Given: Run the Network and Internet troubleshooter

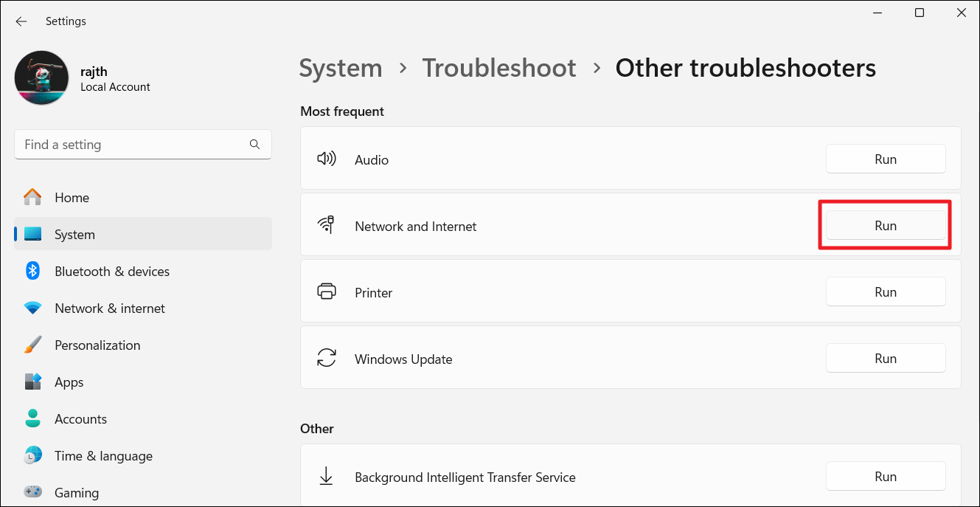Looking at the screenshot, I should pos(885,226).
